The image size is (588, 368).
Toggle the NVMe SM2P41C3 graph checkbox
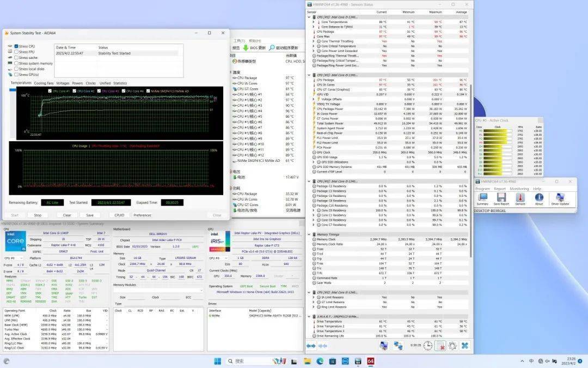[148, 91]
